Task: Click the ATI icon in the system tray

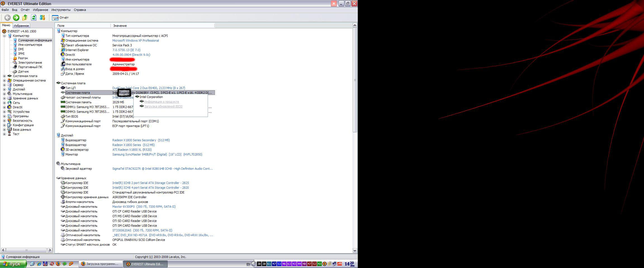Action: point(340,264)
